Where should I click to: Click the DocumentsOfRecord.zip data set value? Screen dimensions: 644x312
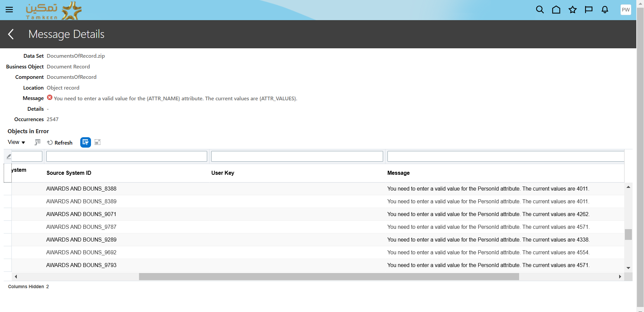[76, 56]
